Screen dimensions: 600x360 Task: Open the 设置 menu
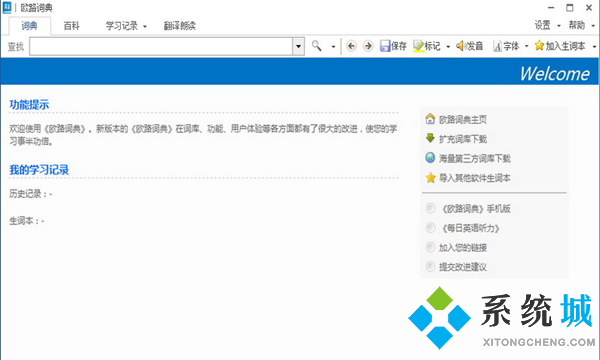pyautogui.click(x=543, y=25)
